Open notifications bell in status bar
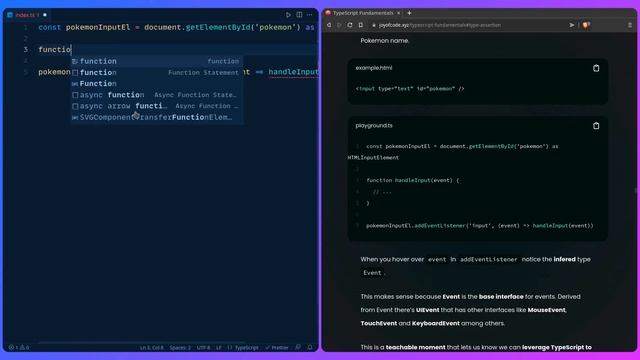 click(310, 347)
